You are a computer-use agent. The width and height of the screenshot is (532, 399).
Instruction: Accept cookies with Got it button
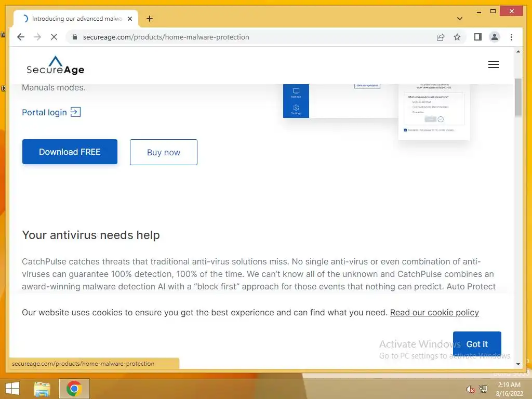pyautogui.click(x=477, y=344)
